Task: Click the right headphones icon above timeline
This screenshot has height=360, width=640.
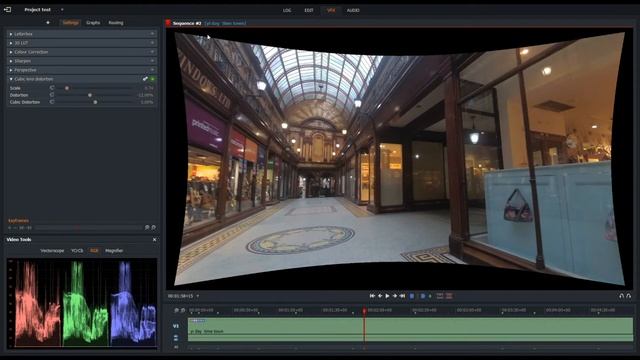Action: [x=629, y=296]
